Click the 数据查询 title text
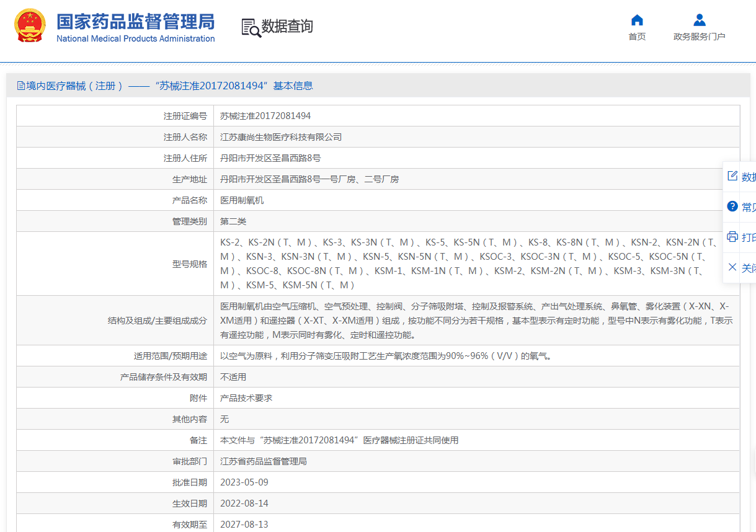This screenshot has height=532, width=756. [287, 27]
